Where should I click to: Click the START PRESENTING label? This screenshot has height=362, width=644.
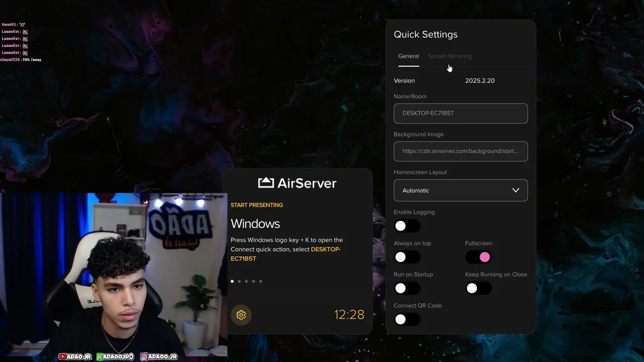point(257,205)
